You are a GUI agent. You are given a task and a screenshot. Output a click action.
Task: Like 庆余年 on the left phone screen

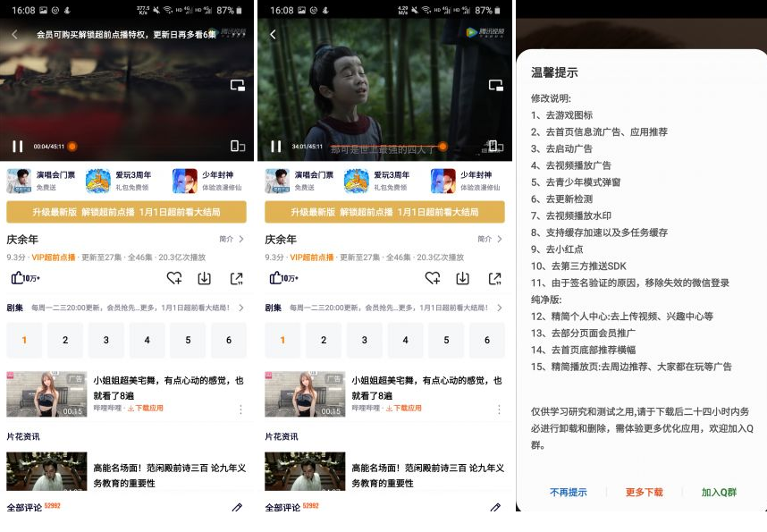[25, 278]
